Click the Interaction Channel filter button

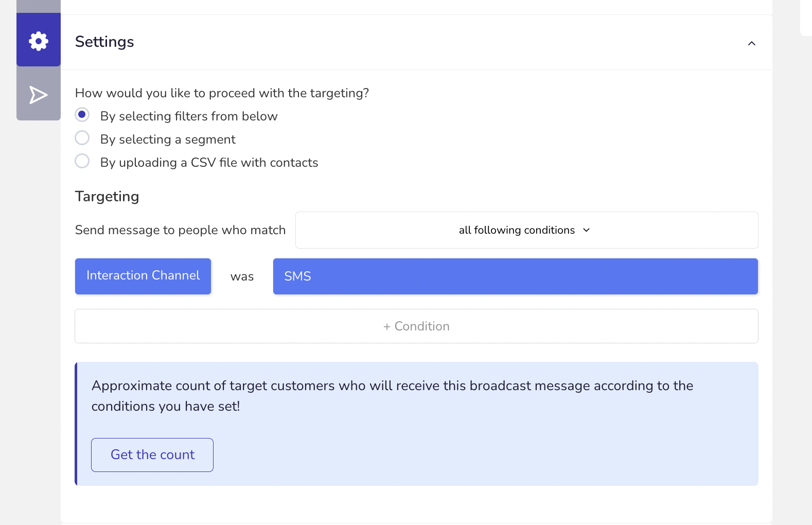[143, 276]
